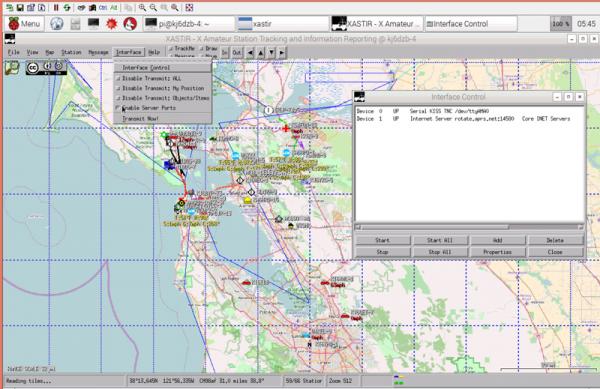Click the red cross station symbol
Viewport: 600px width, 389px height.
tap(286, 129)
